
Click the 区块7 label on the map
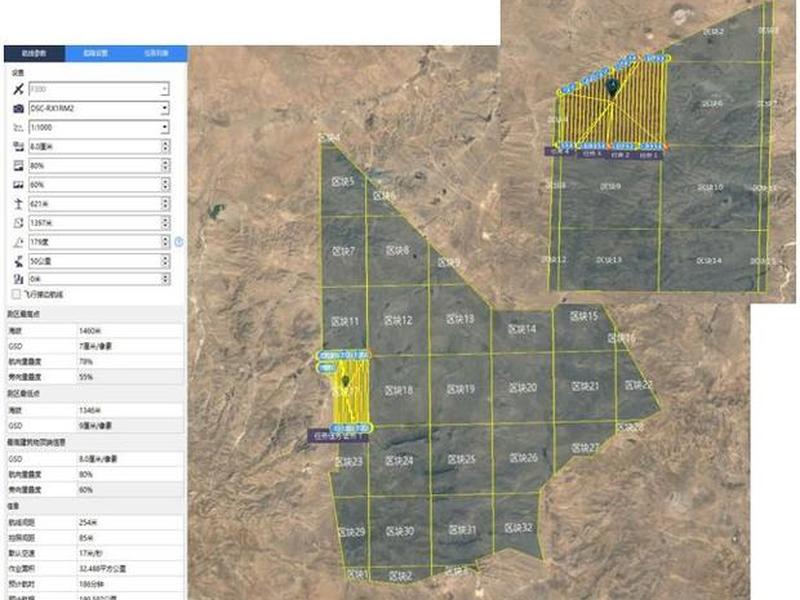click(x=343, y=251)
